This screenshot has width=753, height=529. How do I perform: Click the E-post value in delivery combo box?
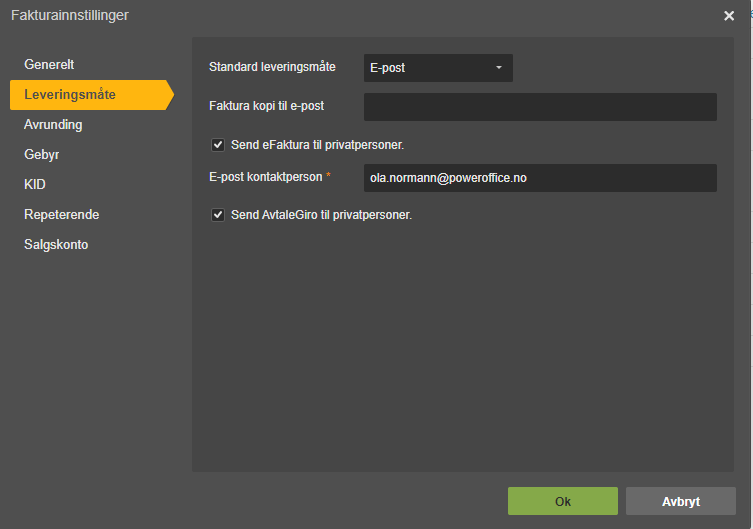388,68
